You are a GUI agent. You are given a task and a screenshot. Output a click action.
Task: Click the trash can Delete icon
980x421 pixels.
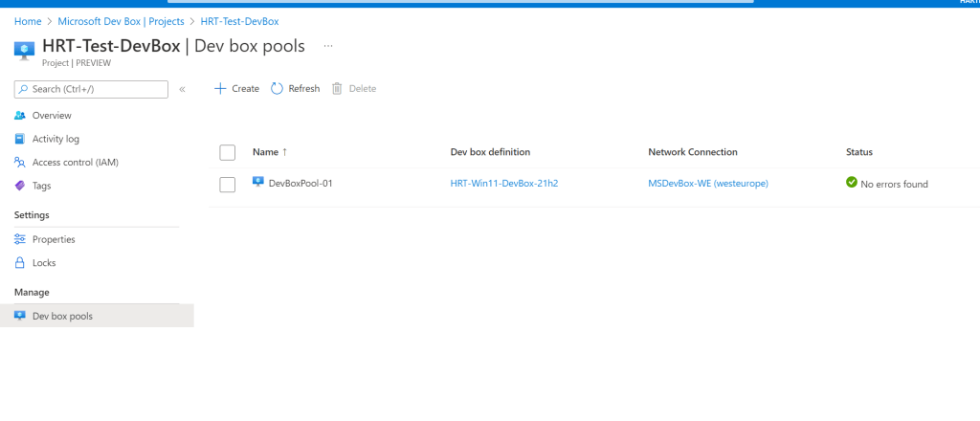coord(337,89)
